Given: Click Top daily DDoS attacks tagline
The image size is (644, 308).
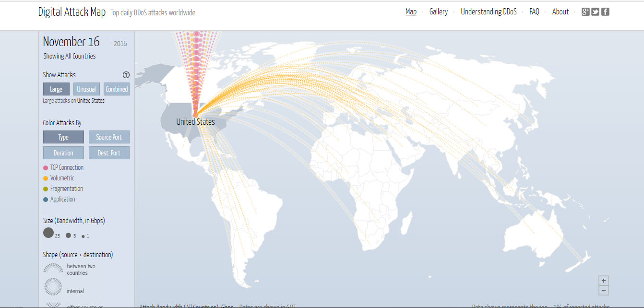Looking at the screenshot, I should pos(153,13).
